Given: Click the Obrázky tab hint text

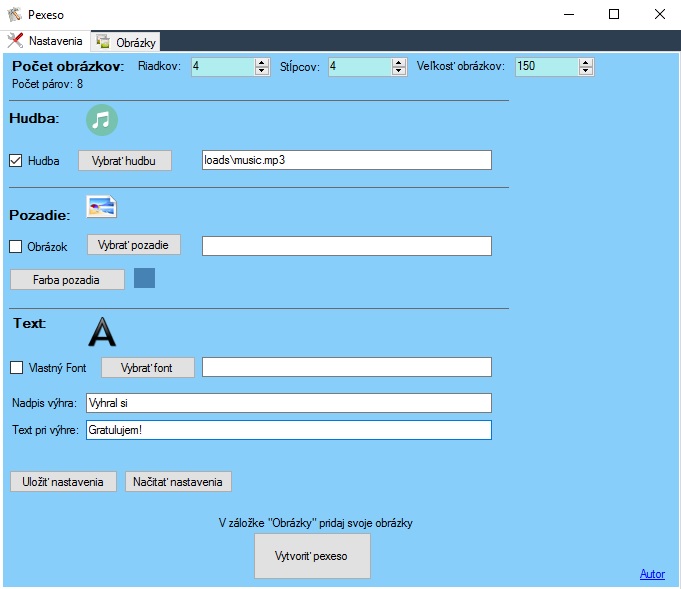Looking at the screenshot, I should [315, 523].
